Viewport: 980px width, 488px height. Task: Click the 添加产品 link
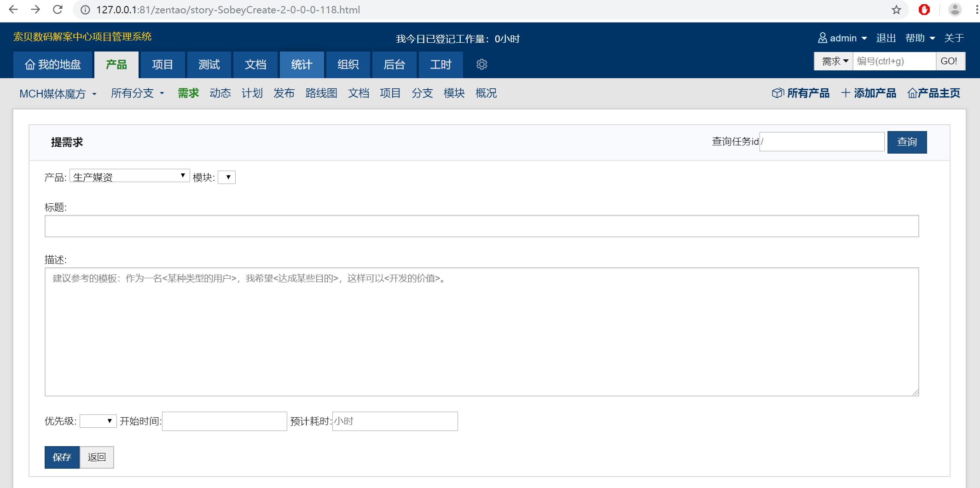869,93
